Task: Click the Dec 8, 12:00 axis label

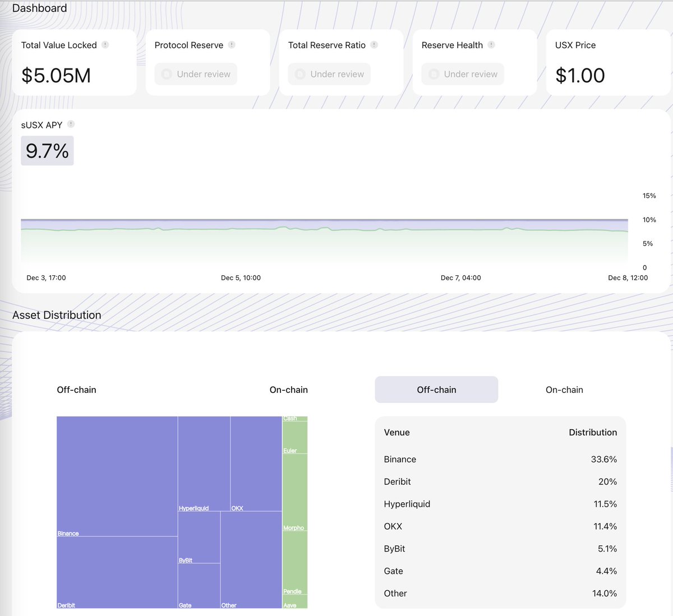Action: point(628,277)
